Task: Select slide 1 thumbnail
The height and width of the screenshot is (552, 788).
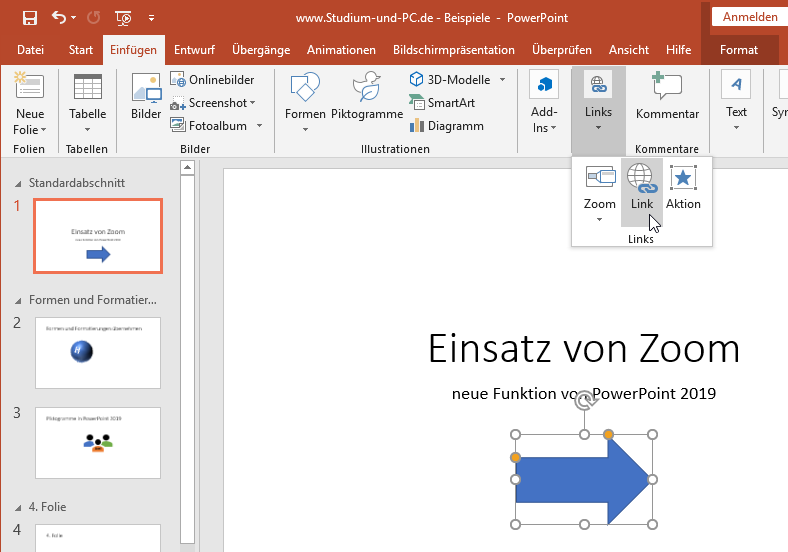Action: tap(98, 236)
